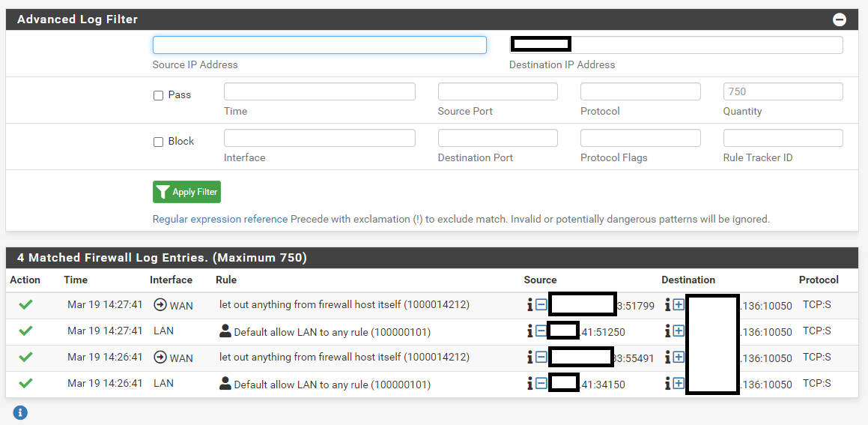Focus the Protocol filter field
Screen dimensions: 868x425
tap(640, 91)
